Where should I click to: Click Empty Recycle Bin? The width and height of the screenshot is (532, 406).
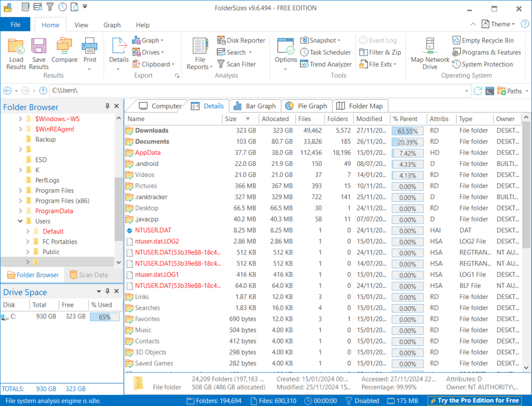483,41
